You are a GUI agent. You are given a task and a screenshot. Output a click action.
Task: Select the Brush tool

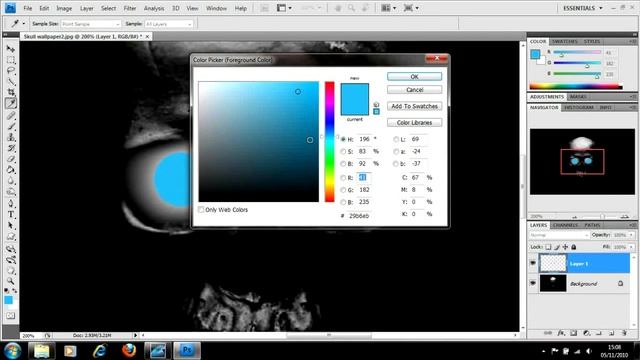pos(11,126)
